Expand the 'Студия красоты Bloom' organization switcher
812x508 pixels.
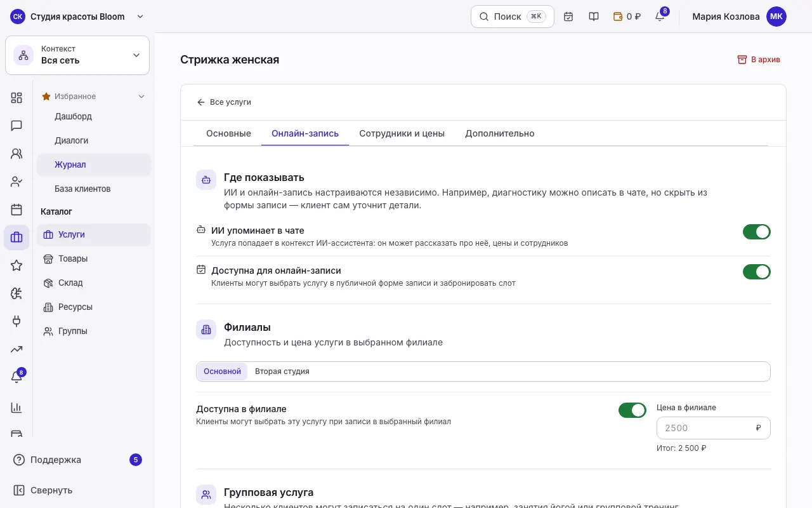(x=77, y=17)
